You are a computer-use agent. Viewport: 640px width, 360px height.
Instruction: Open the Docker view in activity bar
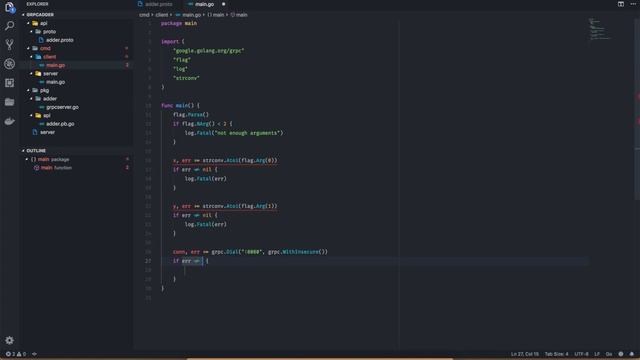pos(9,121)
